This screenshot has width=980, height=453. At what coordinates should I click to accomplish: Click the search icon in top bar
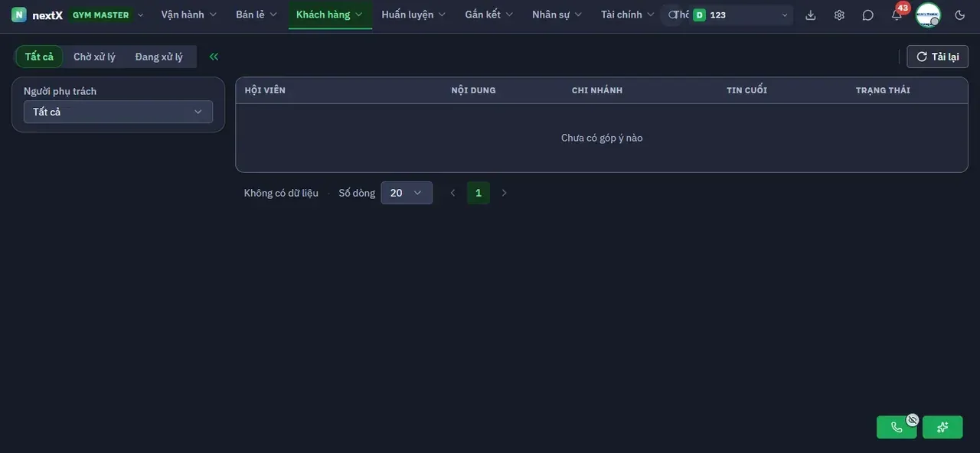click(673, 15)
